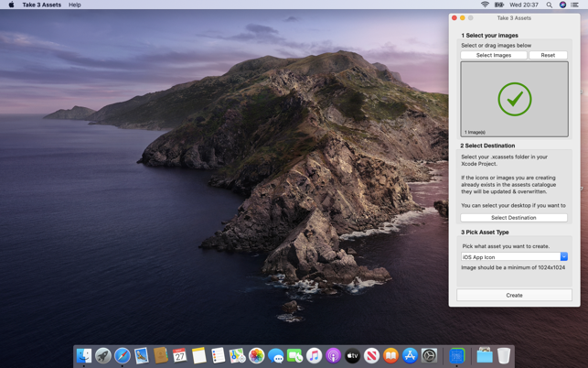Click the '1 Image(s)' count label
Screen dimensions: 588x368
tap(475, 132)
